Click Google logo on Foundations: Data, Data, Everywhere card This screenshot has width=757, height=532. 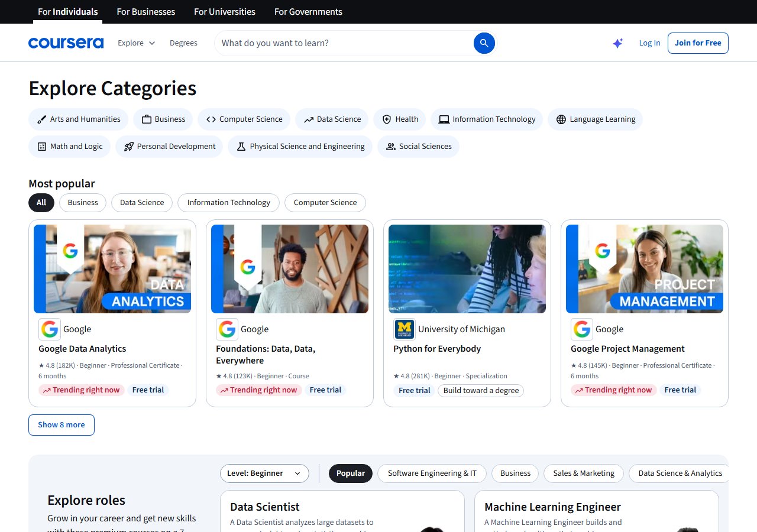227,329
